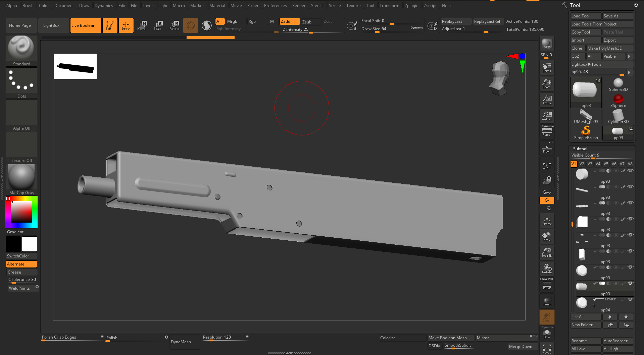Expand the Subtool panel header

(580, 149)
